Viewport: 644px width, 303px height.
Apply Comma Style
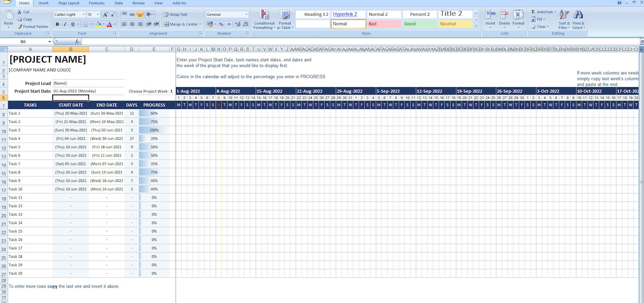point(229,24)
